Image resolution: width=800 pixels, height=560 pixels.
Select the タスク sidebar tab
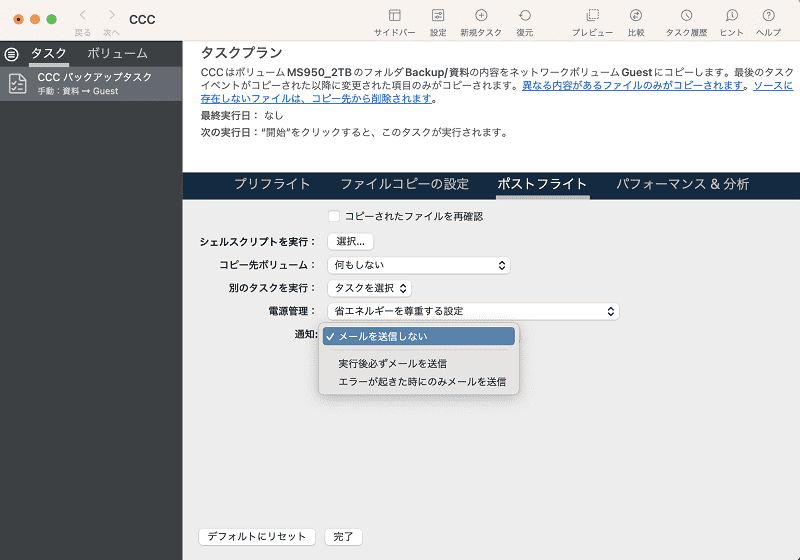click(48, 54)
